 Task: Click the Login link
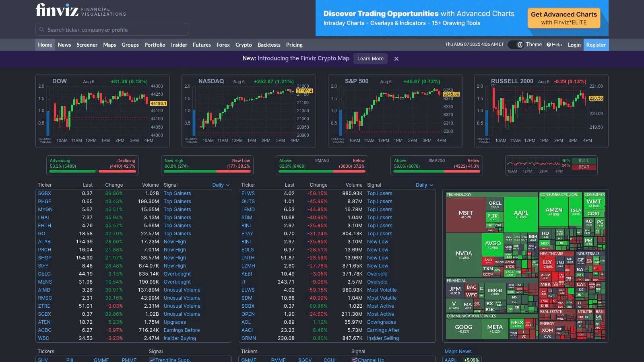(x=574, y=45)
